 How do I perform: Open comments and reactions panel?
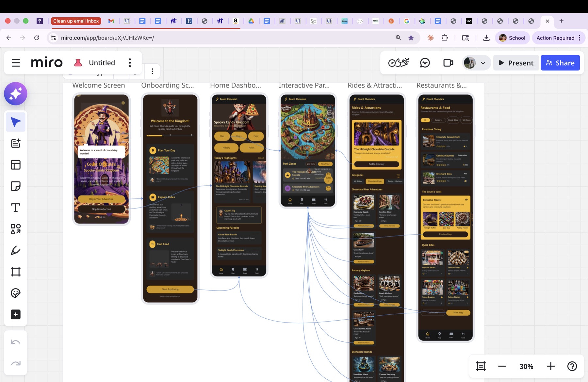coord(425,63)
